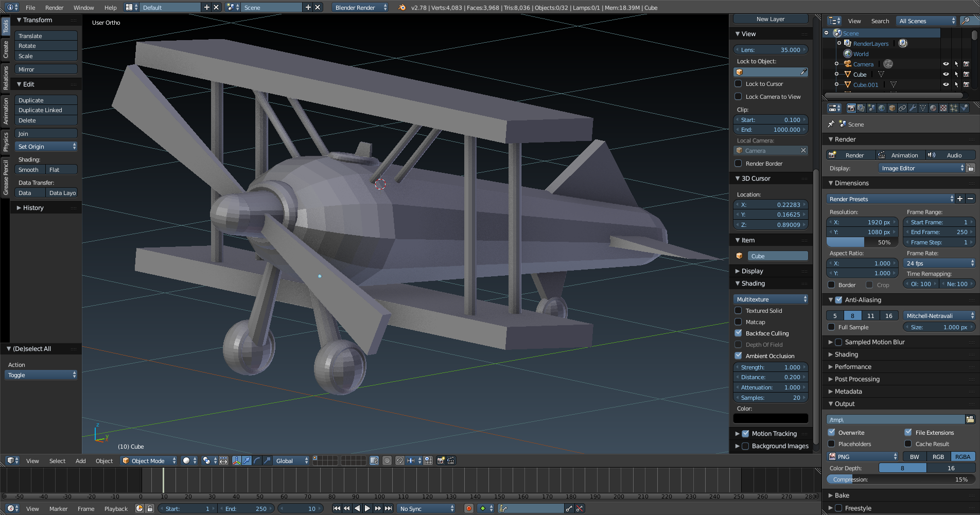Image resolution: width=980 pixels, height=515 pixels.
Task: Click the Ambient Occlusion Color swatch
Action: 771,418
